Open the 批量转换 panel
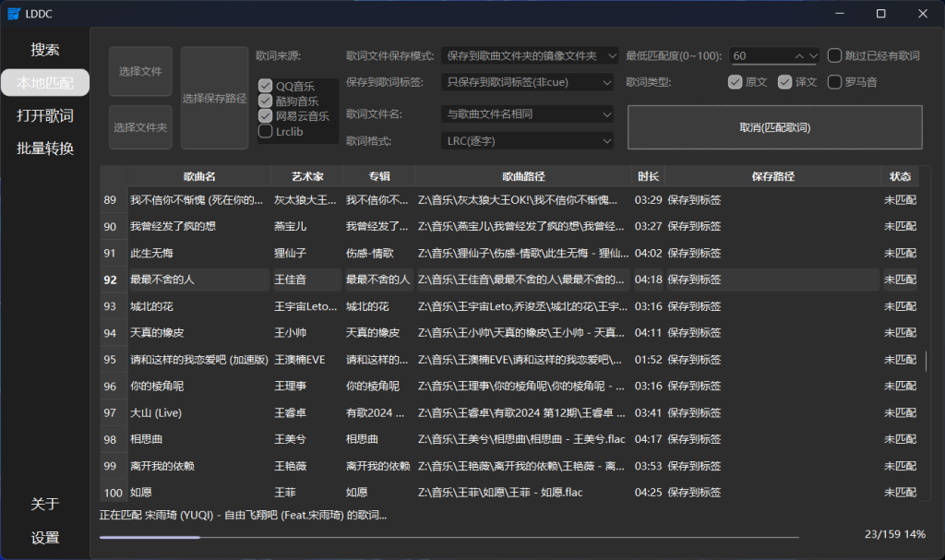The image size is (945, 560). 43,148
